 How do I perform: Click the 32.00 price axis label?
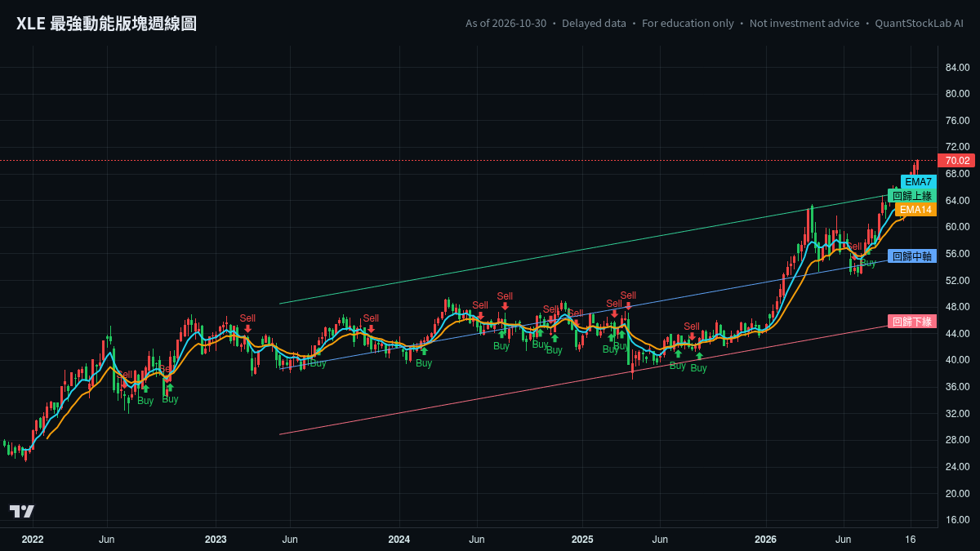point(958,414)
